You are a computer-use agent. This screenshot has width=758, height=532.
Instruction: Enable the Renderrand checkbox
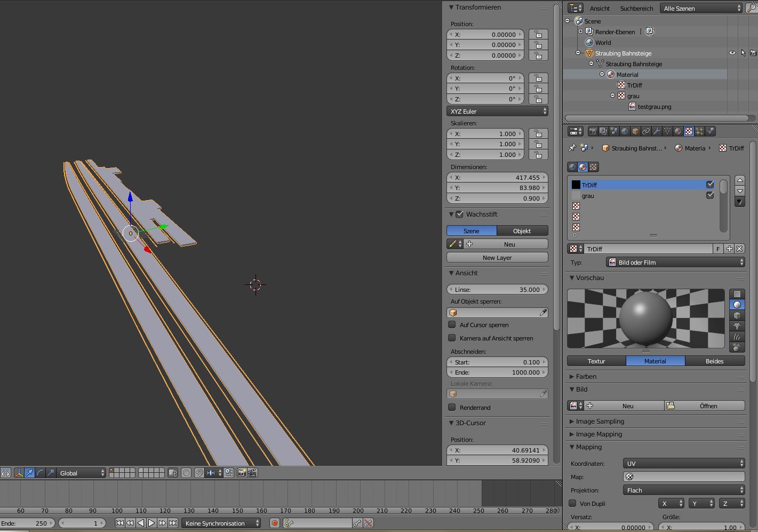452,407
